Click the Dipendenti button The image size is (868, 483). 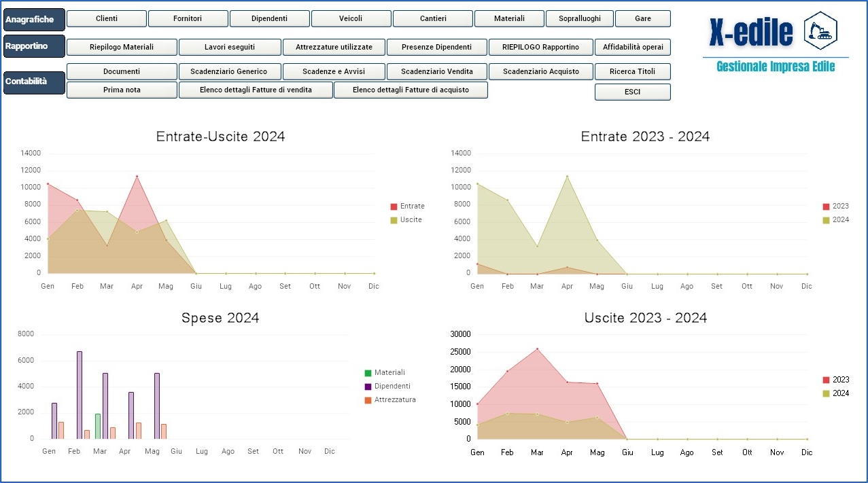click(x=269, y=19)
